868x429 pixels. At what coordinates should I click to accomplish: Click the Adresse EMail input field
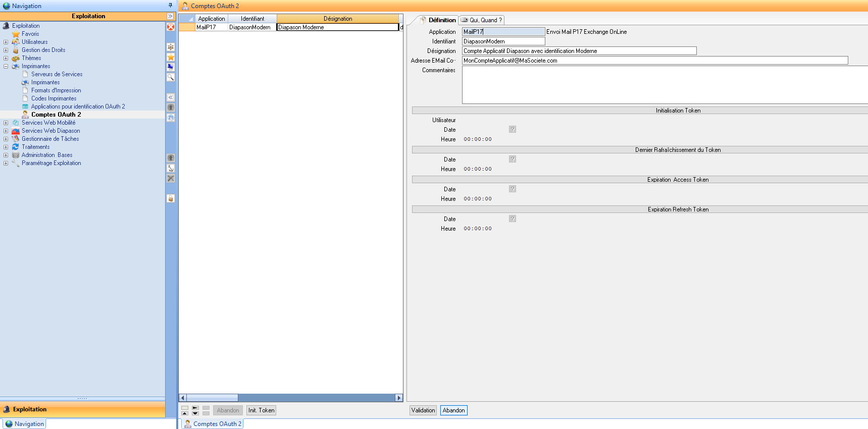[654, 61]
